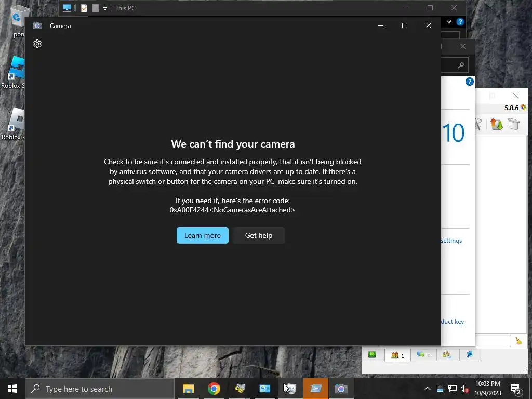The height and width of the screenshot is (399, 532).
Task: Show hidden system tray icons
Action: (x=428, y=389)
